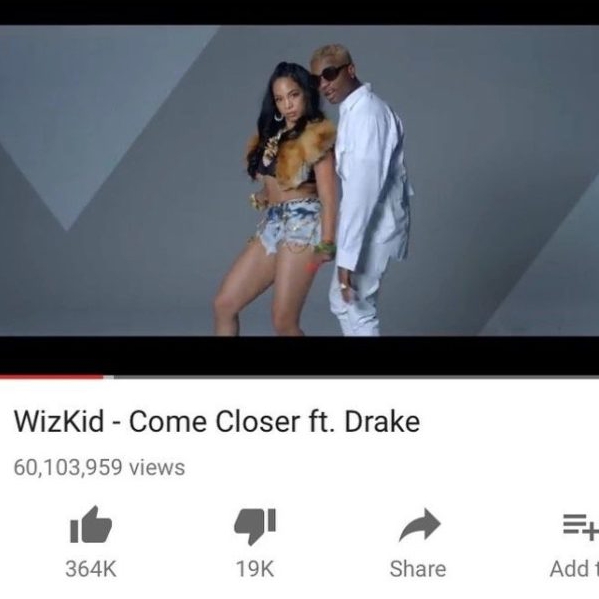Jump ahead on the gray unplayed progress bar
The height and width of the screenshot is (599, 599).
356,377
